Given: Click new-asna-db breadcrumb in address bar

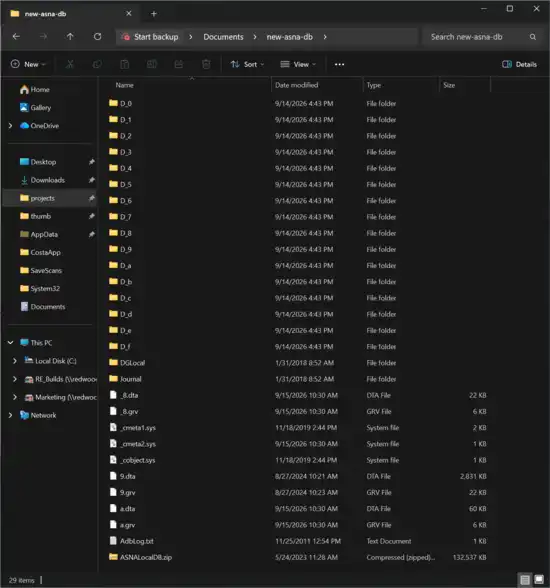Looking at the screenshot, I should tap(289, 37).
